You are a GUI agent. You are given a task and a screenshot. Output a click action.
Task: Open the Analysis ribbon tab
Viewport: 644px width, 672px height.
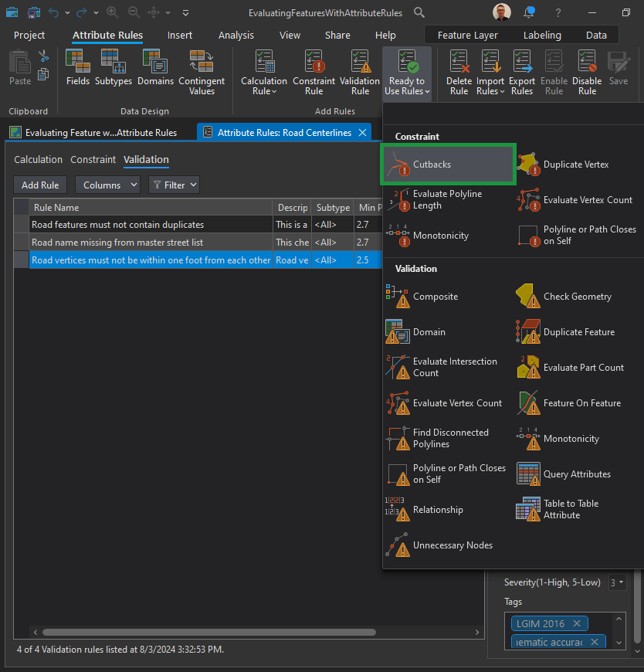tap(236, 36)
